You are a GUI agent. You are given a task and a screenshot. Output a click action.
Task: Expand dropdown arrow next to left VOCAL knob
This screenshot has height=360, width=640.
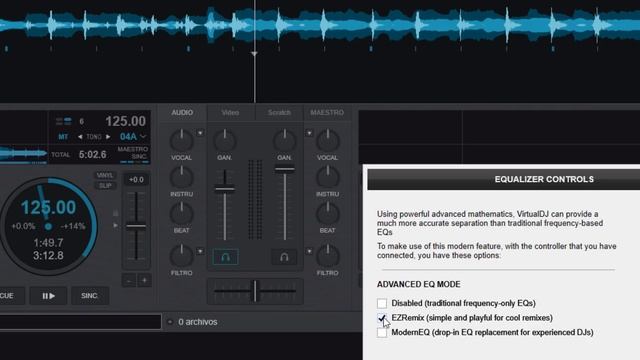click(x=200, y=133)
